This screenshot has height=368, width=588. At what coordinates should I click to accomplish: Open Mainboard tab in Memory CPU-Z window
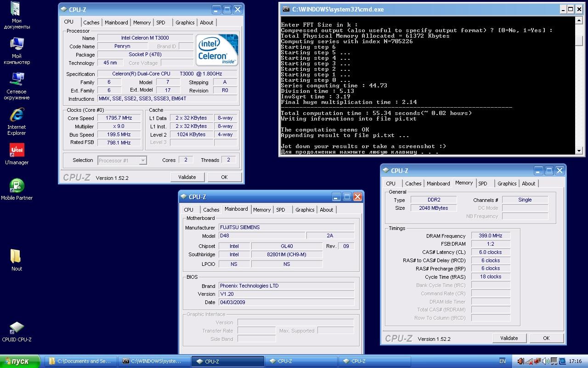tap(438, 184)
